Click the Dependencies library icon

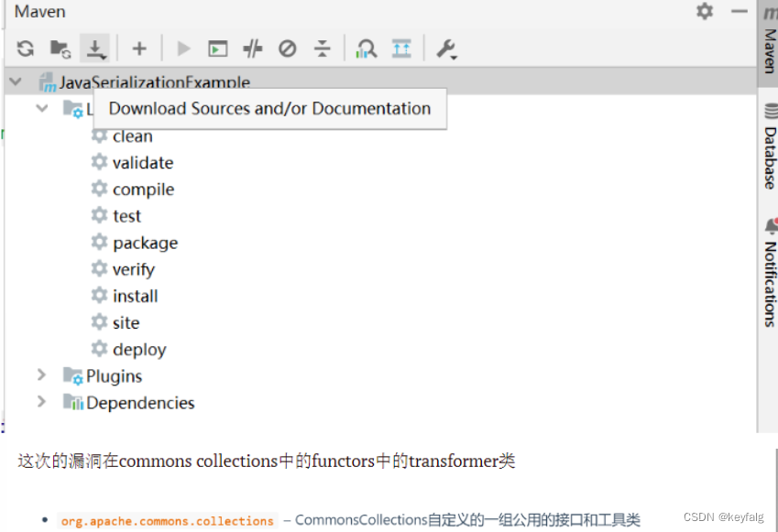pos(73,402)
